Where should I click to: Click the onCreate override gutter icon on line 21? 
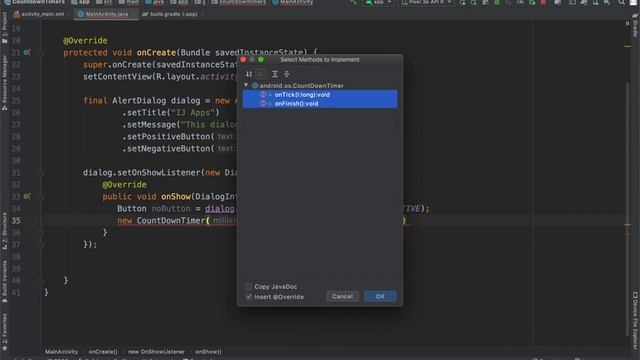point(27,52)
